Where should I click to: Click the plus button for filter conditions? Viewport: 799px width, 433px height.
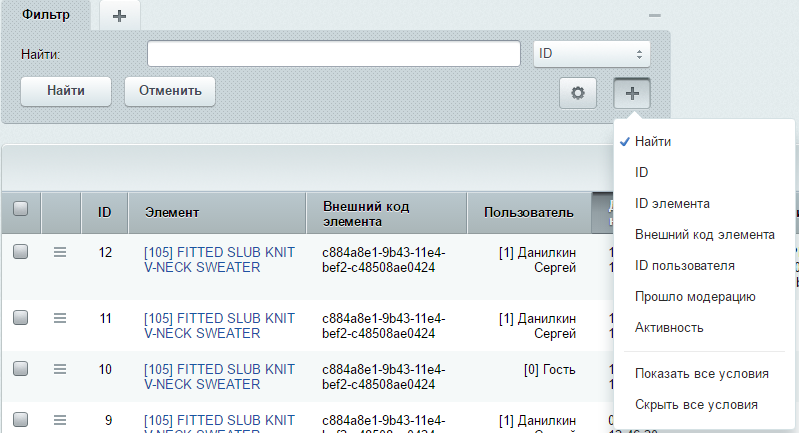click(x=632, y=93)
